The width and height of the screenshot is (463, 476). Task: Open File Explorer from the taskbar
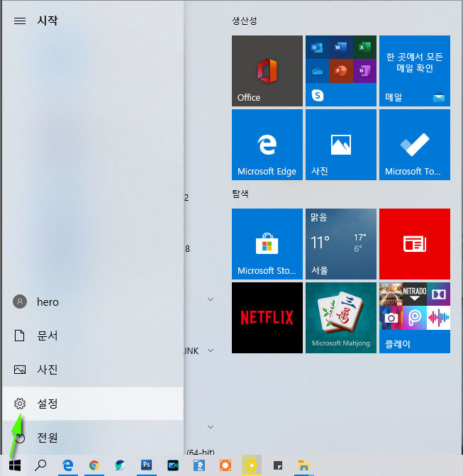pyautogui.click(x=303, y=465)
